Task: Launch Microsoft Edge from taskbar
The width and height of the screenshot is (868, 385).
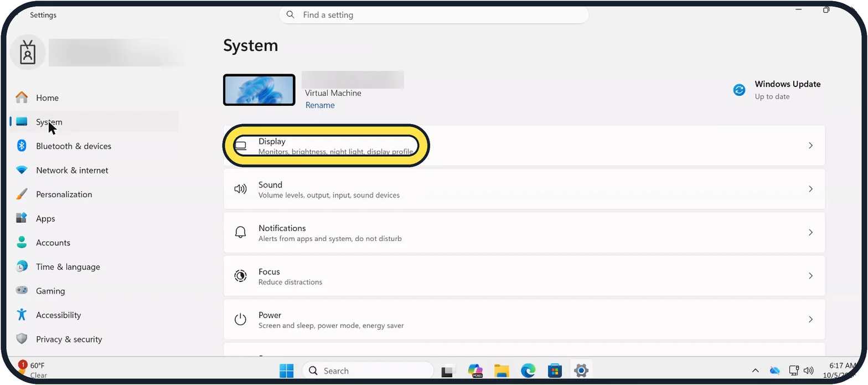Action: click(528, 371)
